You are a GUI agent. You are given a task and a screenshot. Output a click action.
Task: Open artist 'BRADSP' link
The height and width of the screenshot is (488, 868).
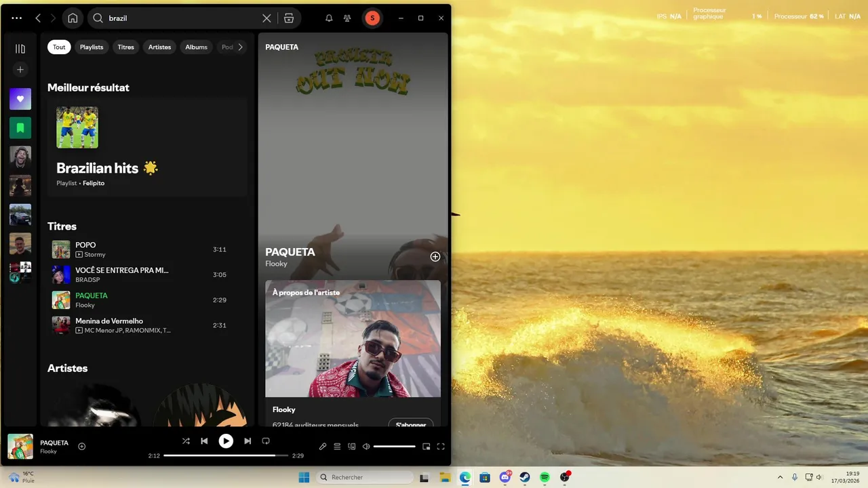point(87,280)
